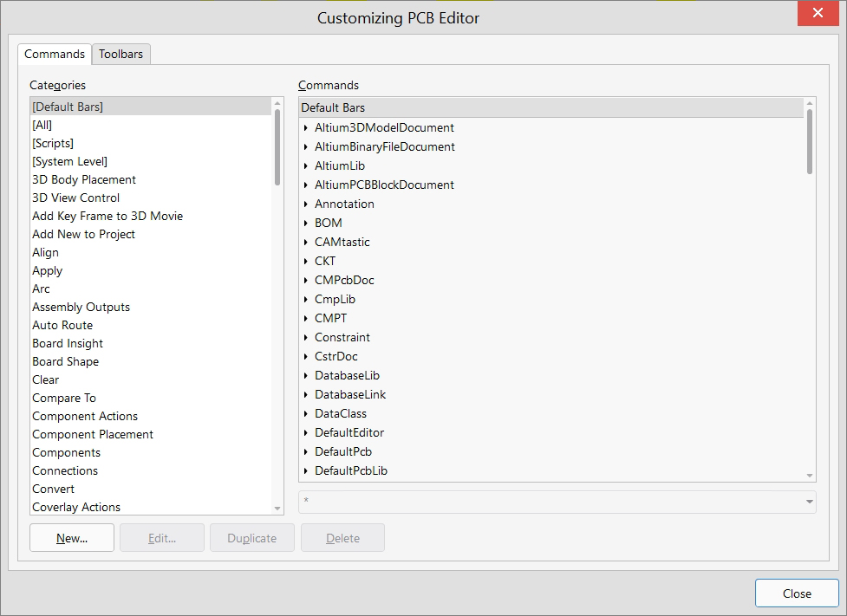Select the DefaultPcbLib command row

tap(551, 470)
